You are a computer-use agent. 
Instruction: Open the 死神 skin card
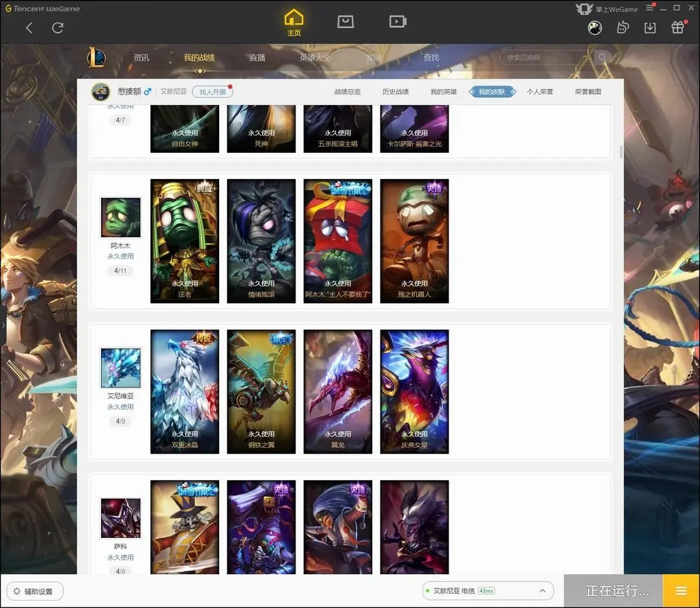[261, 129]
